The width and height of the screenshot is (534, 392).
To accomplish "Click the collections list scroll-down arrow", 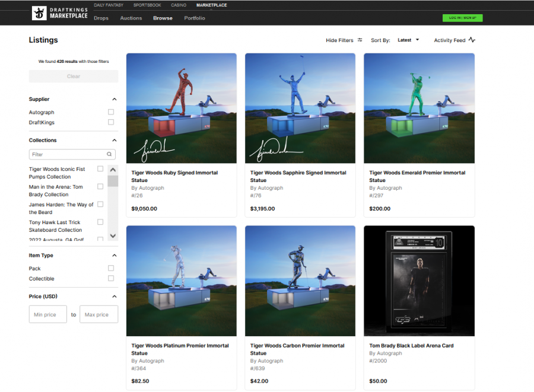I will pyautogui.click(x=113, y=236).
